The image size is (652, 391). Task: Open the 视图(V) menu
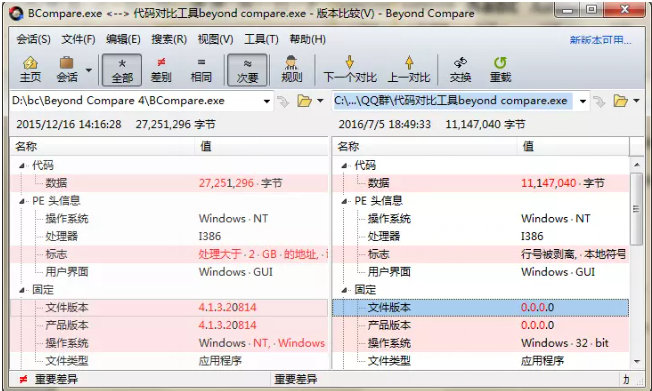pyautogui.click(x=215, y=40)
